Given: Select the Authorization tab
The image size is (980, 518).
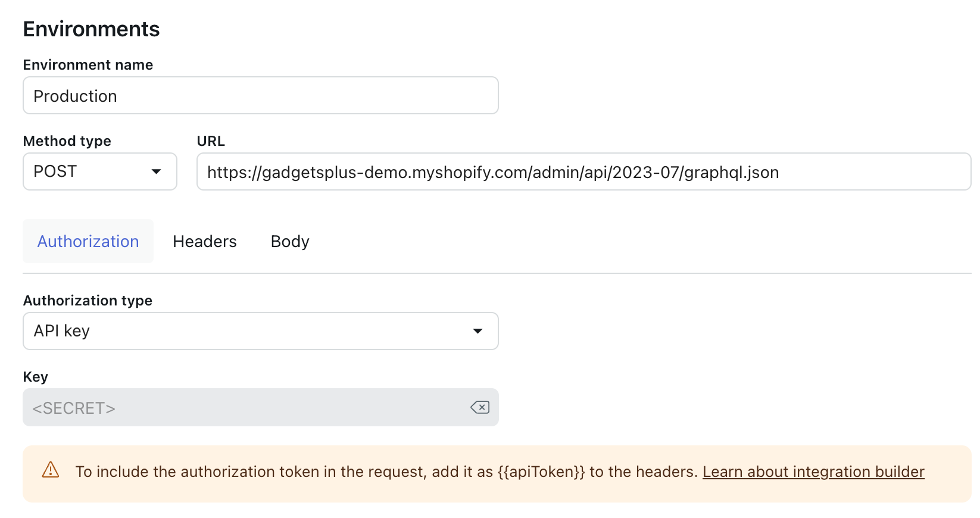Looking at the screenshot, I should click(88, 241).
